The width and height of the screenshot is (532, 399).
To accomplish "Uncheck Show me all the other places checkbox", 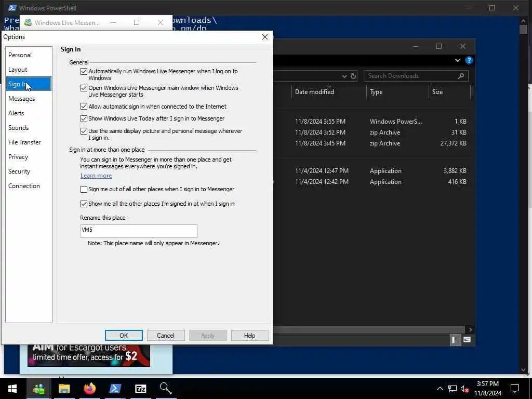I will (84, 204).
